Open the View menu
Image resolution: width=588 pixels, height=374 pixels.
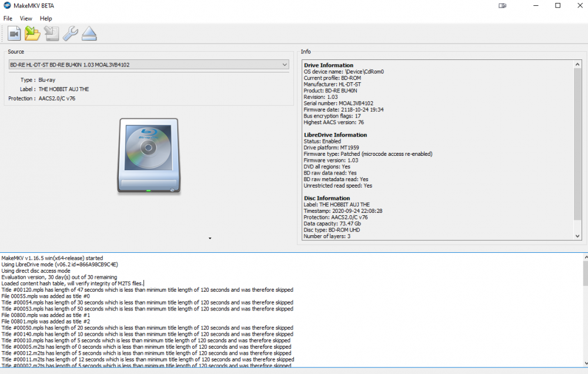[x=26, y=18]
